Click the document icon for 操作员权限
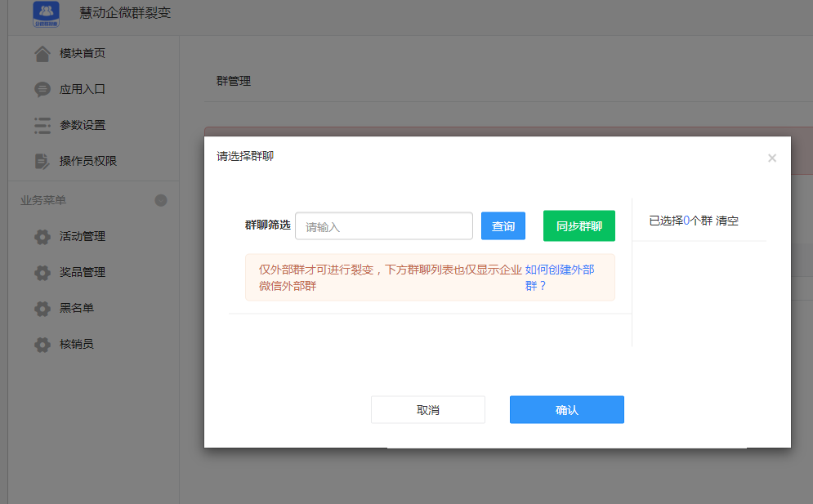Viewport: 813px width, 504px height. [x=42, y=161]
